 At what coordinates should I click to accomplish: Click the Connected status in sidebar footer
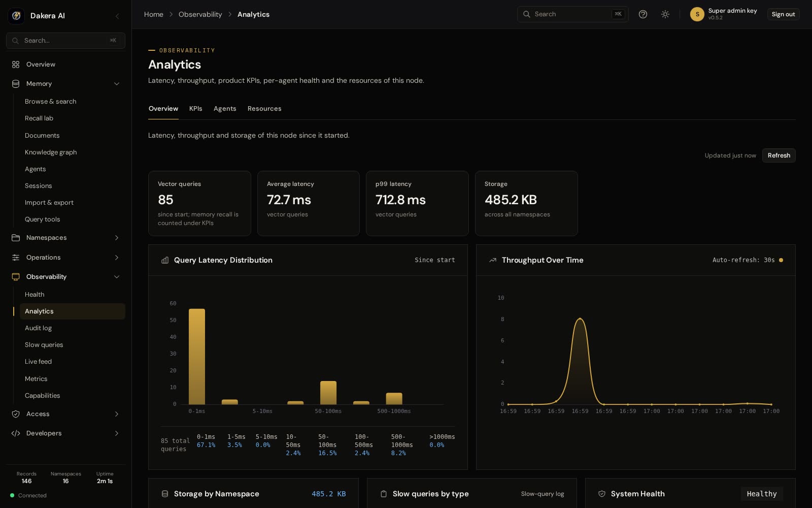pos(28,495)
